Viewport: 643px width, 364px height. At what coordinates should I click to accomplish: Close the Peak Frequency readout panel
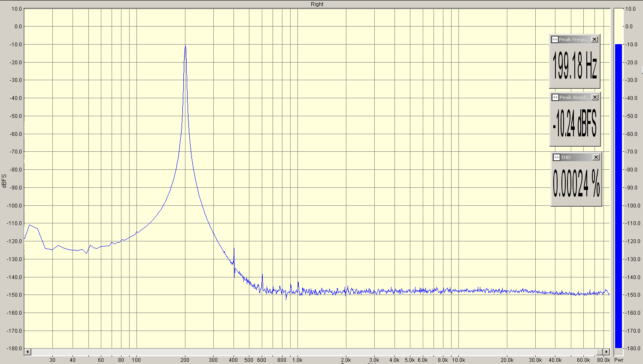click(x=594, y=39)
